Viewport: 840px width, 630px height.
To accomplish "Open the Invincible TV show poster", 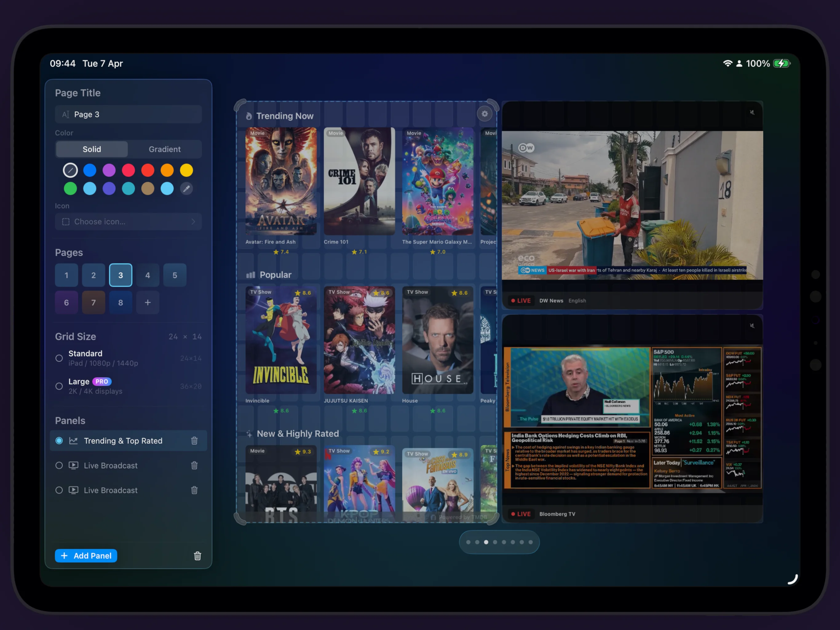I will coord(281,340).
